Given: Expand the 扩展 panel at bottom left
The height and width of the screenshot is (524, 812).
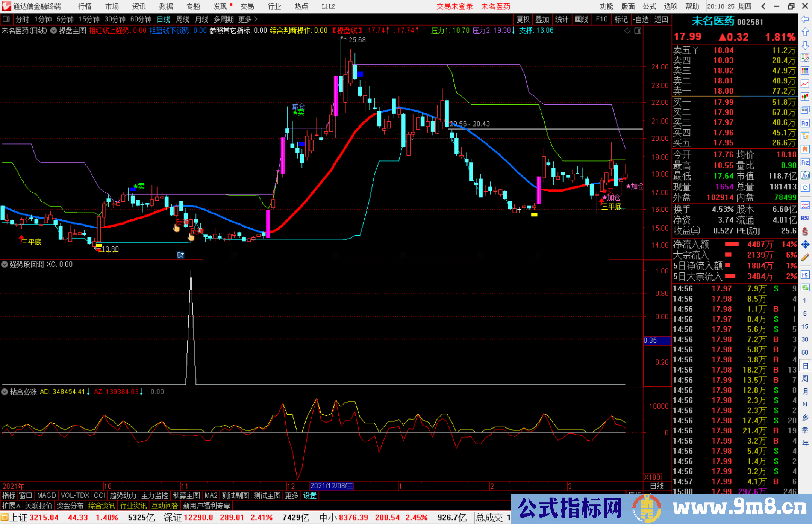Looking at the screenshot, I should (11, 506).
